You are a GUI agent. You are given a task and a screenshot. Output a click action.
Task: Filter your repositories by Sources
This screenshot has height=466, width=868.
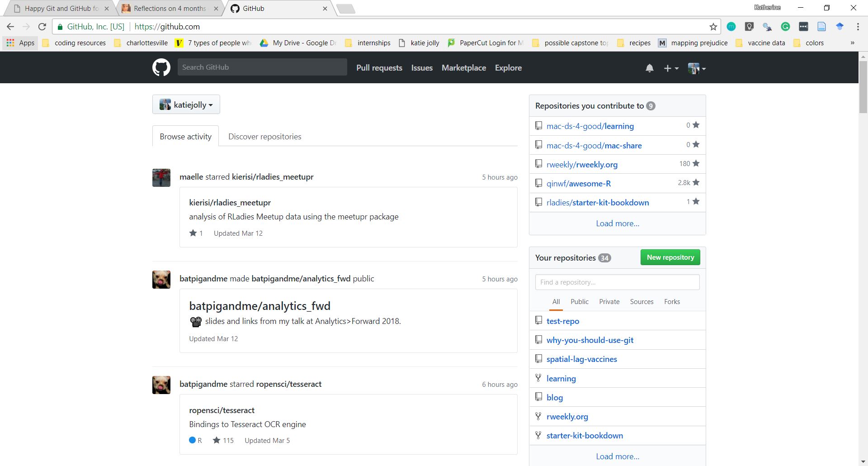[x=642, y=301]
